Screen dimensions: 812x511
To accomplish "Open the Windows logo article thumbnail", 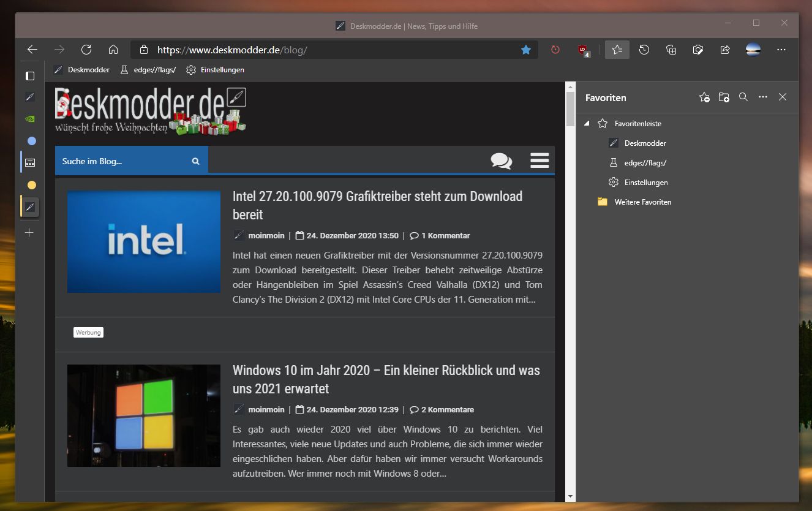I will pos(144,415).
